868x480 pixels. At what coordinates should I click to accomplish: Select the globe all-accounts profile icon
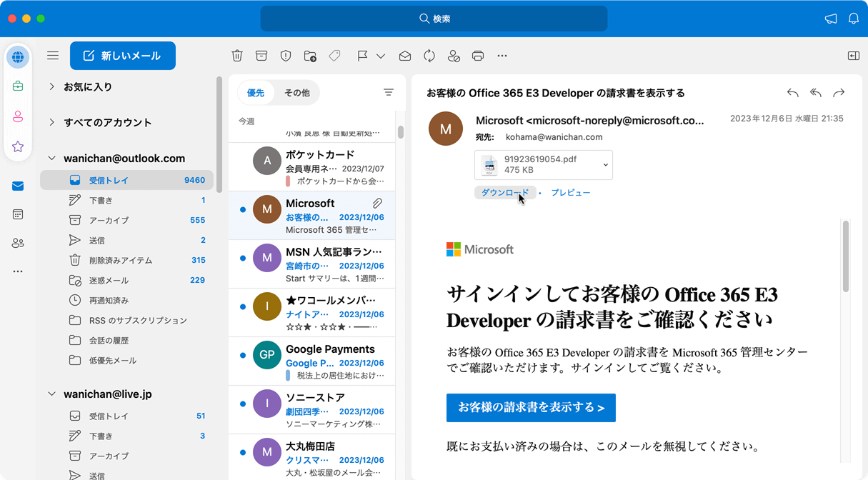(18, 57)
